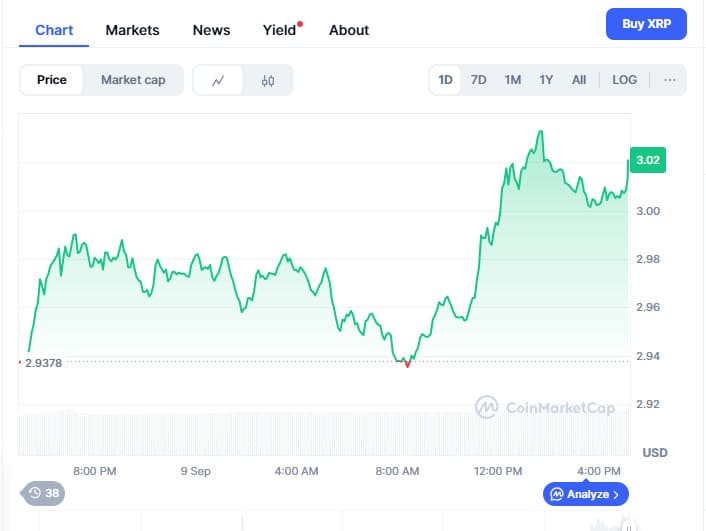Select the 1M time range
Screen dimensions: 706x531
click(513, 80)
